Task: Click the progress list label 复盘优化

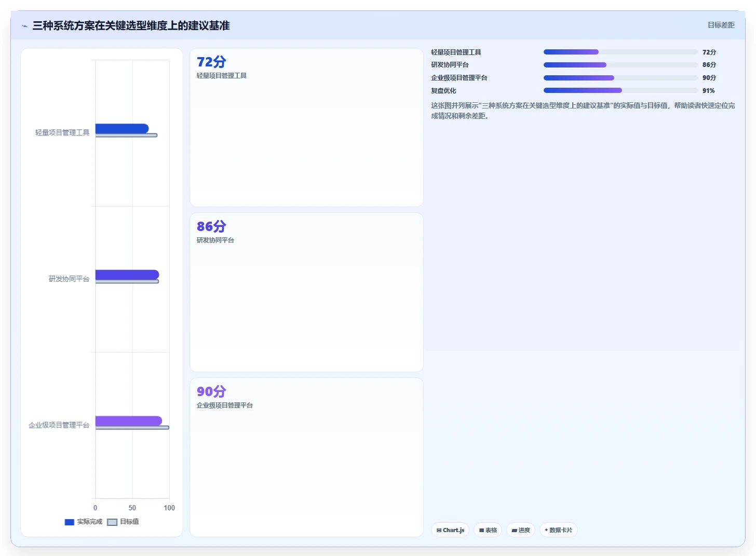Action: (x=443, y=91)
